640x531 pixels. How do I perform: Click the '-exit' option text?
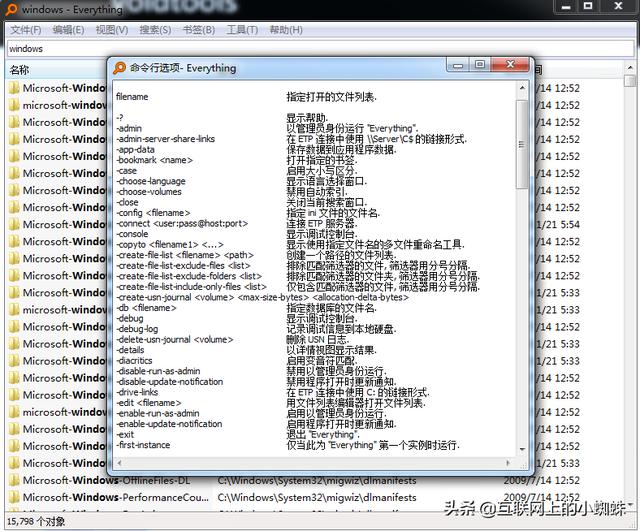pos(125,434)
